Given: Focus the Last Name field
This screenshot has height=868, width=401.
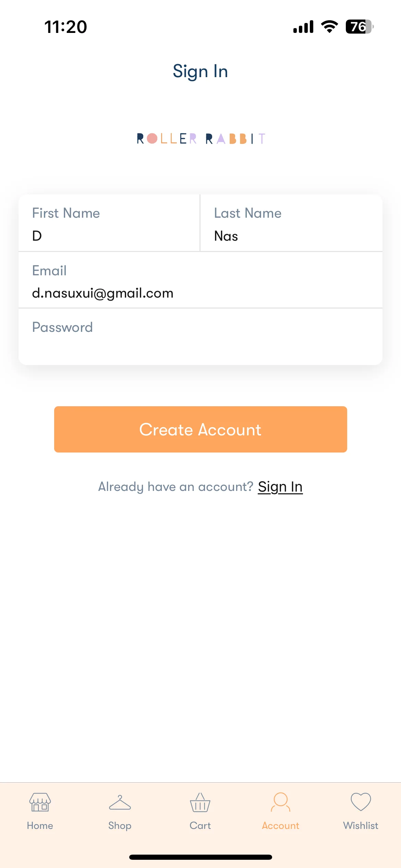Looking at the screenshot, I should [x=291, y=223].
